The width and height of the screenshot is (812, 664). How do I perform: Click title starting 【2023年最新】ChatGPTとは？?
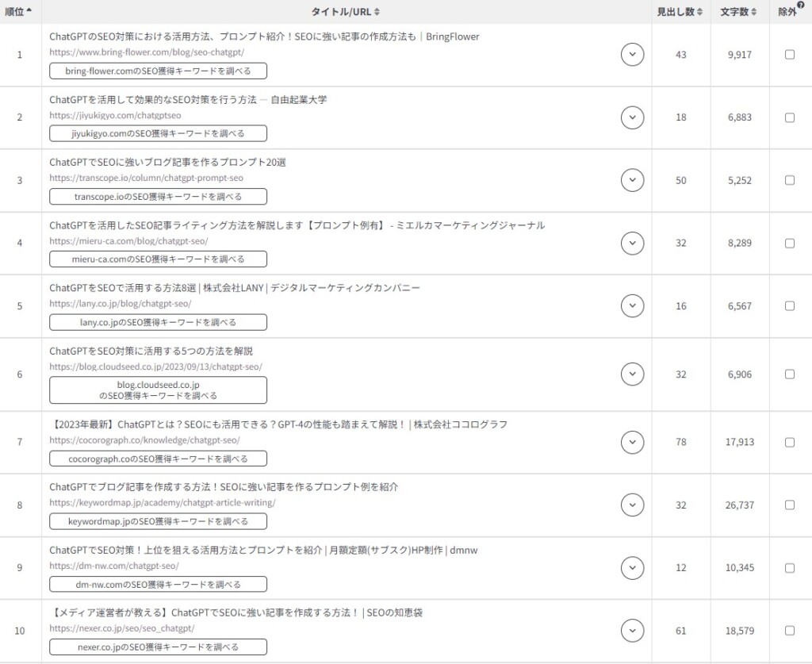(x=278, y=424)
